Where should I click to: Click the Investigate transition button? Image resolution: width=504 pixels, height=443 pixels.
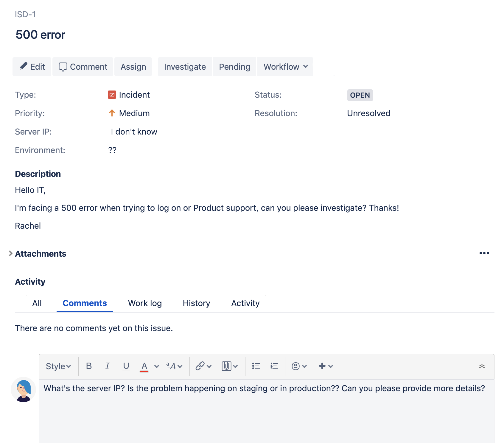tap(185, 67)
